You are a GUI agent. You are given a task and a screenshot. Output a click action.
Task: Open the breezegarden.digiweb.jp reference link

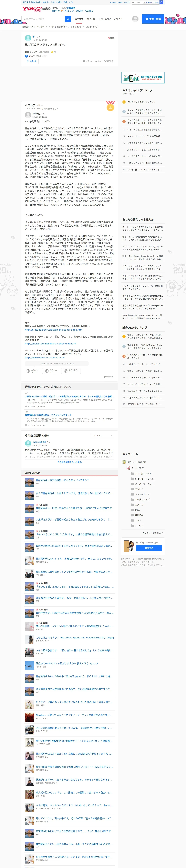coord(54,330)
